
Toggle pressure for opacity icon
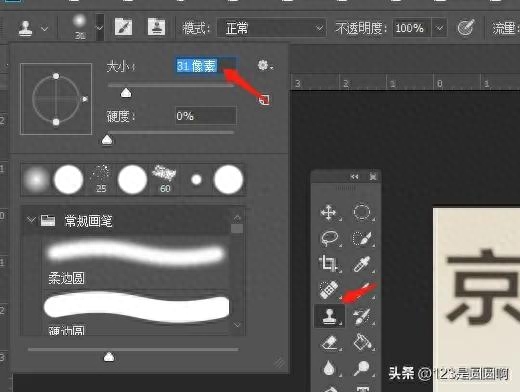click(x=465, y=28)
